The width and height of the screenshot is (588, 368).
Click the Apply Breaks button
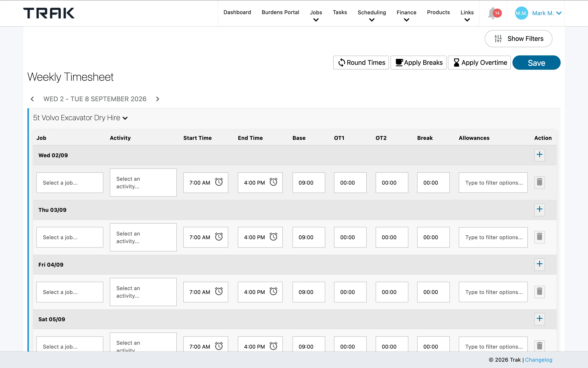tap(418, 63)
